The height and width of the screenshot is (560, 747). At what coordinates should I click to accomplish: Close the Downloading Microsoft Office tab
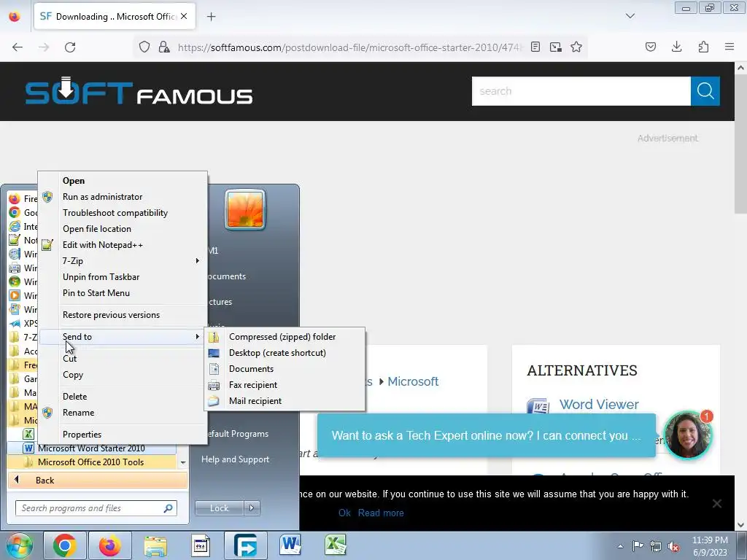pos(184,16)
